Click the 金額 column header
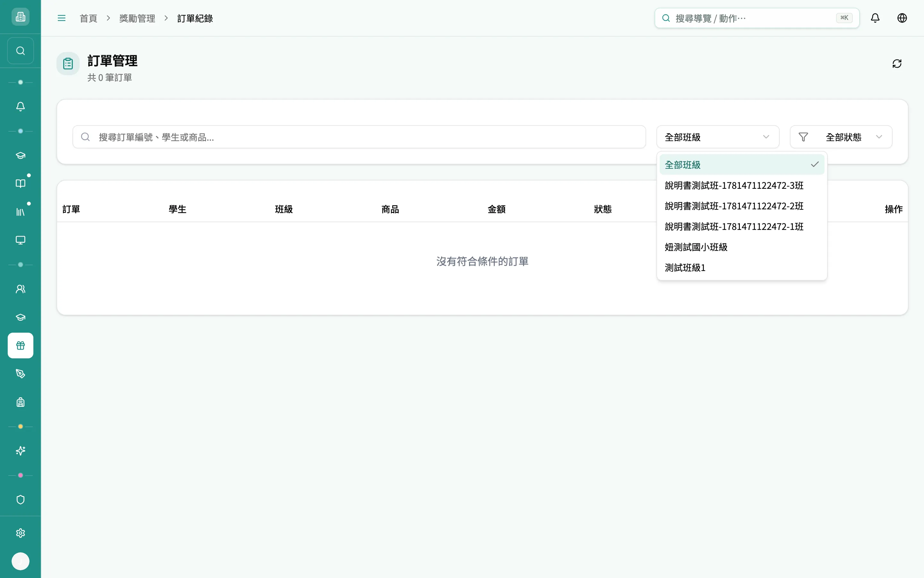Image resolution: width=924 pixels, height=578 pixels. pos(496,209)
